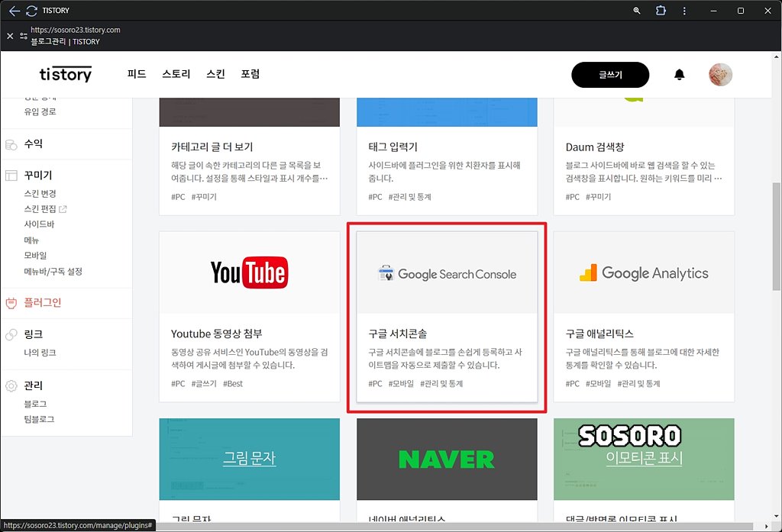Click the vertical page scrollbar thumb

click(777, 237)
